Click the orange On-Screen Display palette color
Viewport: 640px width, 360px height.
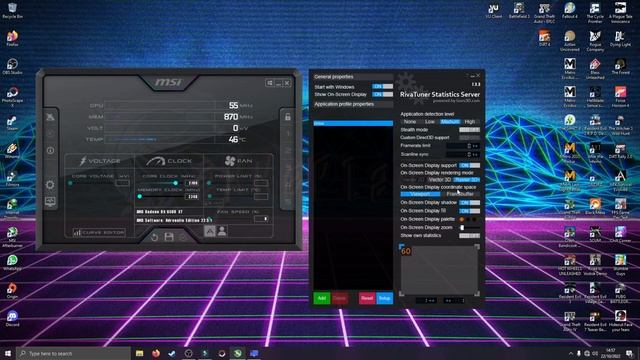pos(462,219)
